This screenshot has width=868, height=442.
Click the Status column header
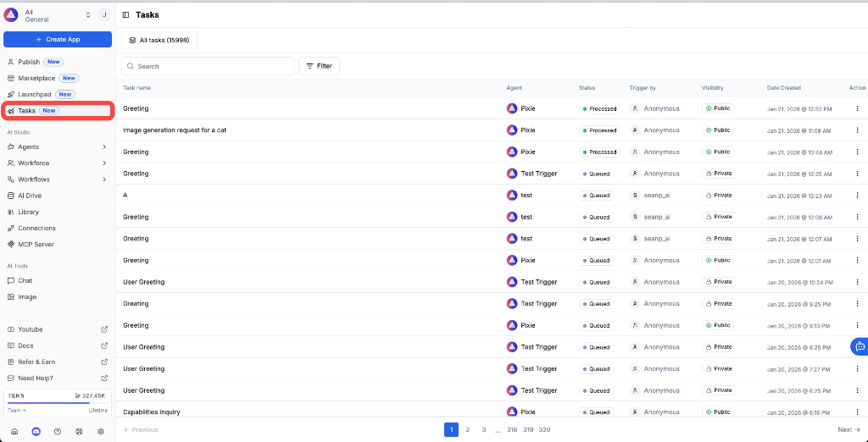587,88
